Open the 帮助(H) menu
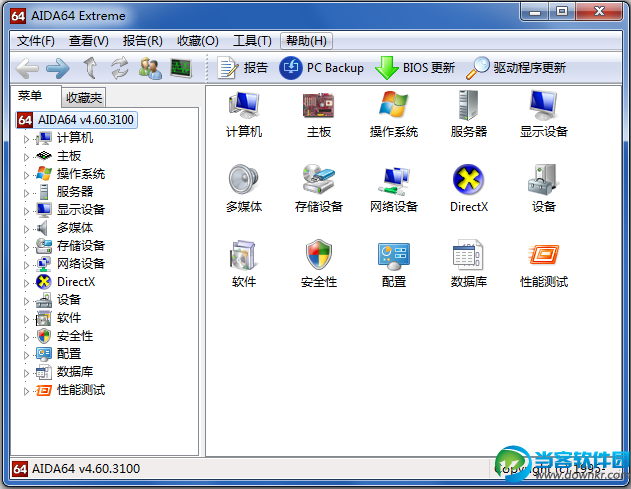This screenshot has width=631, height=489. [x=306, y=41]
